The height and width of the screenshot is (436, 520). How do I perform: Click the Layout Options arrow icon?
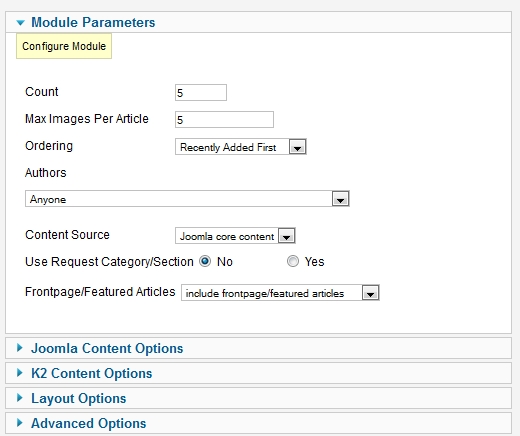tap(20, 398)
